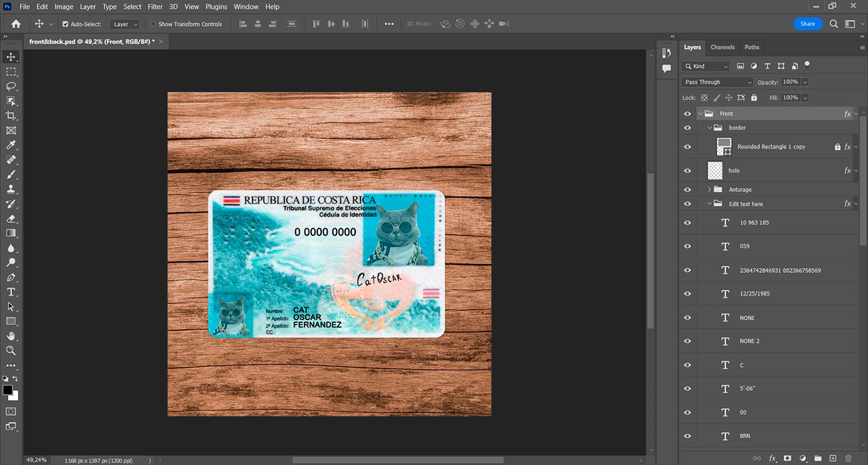Viewport: 868px width, 465px height.
Task: Open the Plugins menu
Action: pos(216,7)
